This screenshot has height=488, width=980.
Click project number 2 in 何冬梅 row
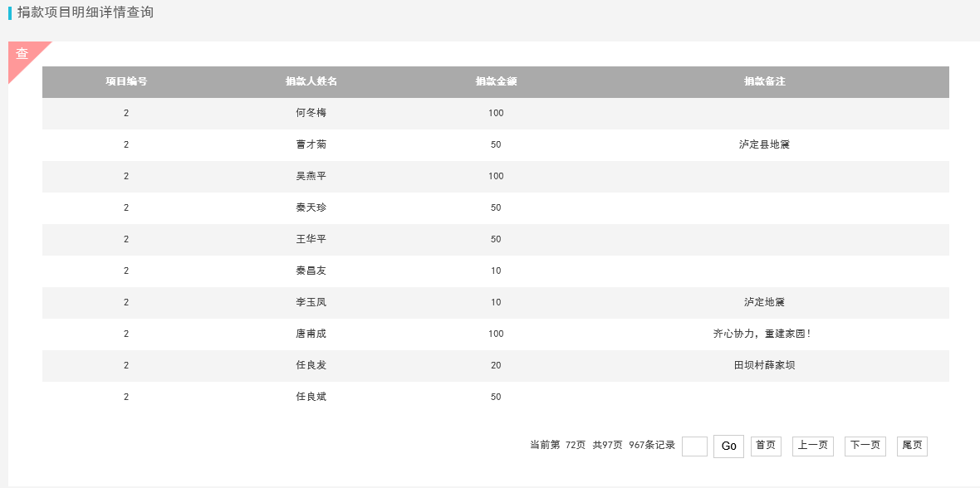[x=126, y=113]
